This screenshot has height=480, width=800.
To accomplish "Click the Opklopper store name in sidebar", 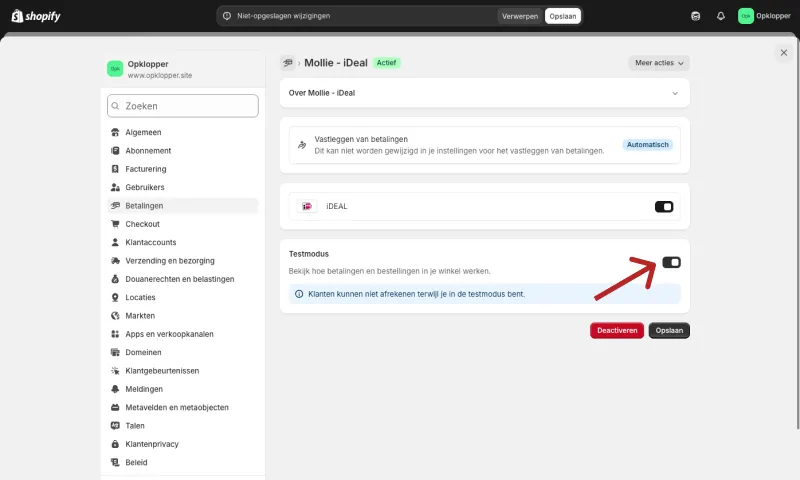I will point(148,64).
